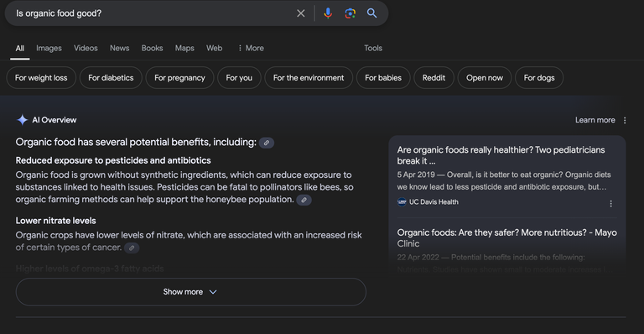644x334 pixels.
Task: Expand the AI Overview with Show more
Action: click(190, 292)
